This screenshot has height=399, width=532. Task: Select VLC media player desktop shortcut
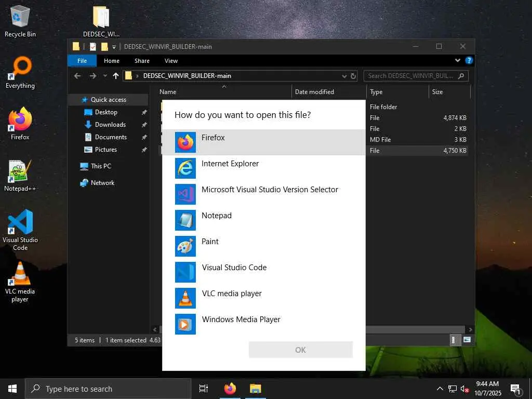(20, 282)
